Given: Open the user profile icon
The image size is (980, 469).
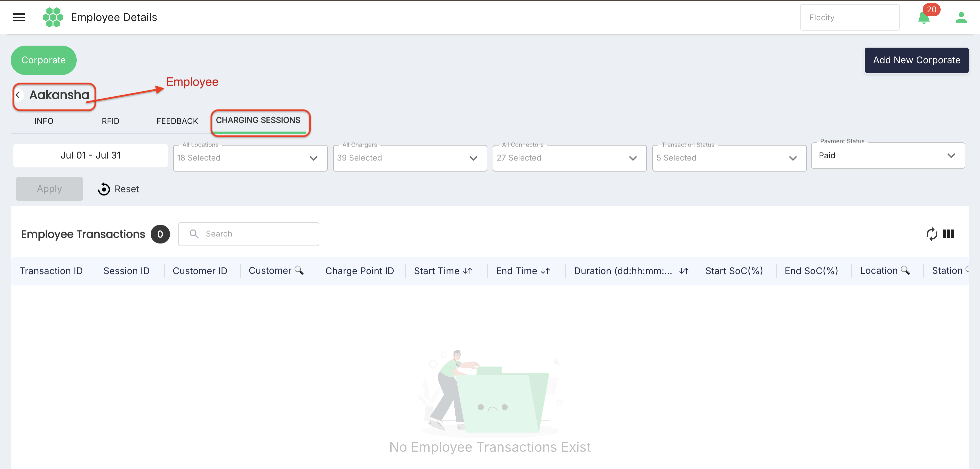Looking at the screenshot, I should coord(961,17).
